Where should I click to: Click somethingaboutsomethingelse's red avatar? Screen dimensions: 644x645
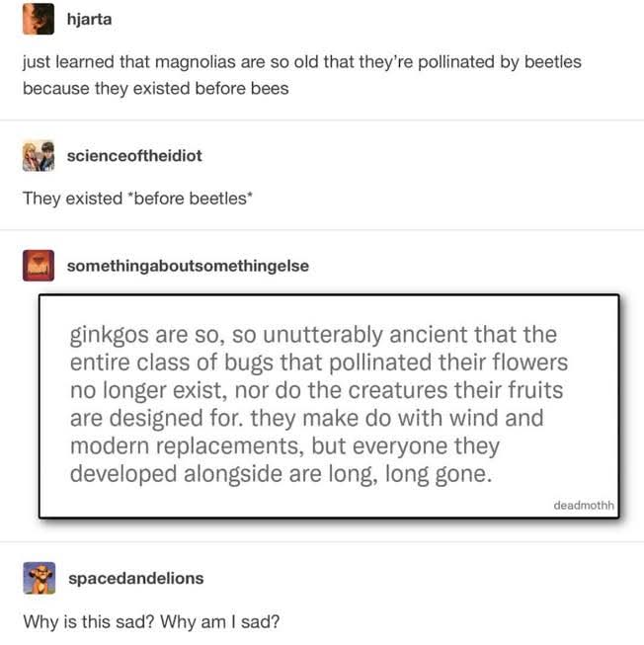pyautogui.click(x=38, y=266)
